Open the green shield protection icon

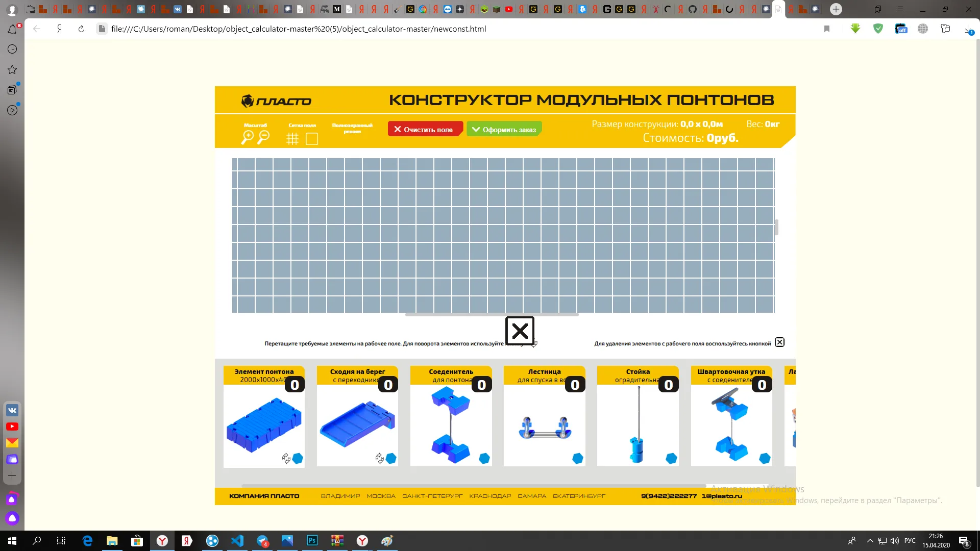point(878,29)
